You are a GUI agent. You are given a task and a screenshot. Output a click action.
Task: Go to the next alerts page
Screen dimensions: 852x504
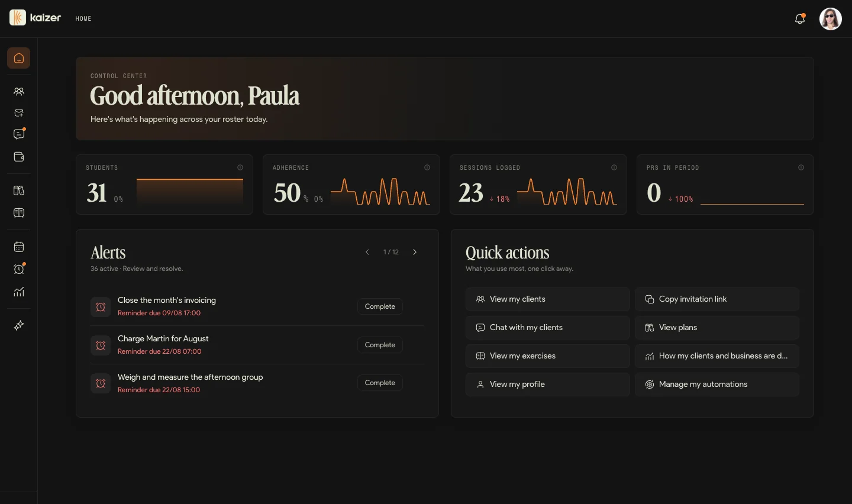(x=415, y=252)
